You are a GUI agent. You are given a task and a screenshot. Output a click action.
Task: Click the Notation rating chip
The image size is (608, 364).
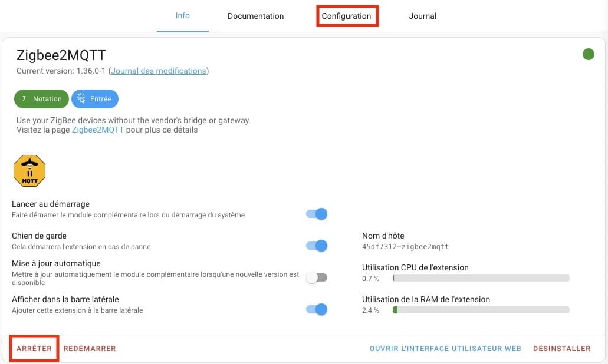[41, 99]
